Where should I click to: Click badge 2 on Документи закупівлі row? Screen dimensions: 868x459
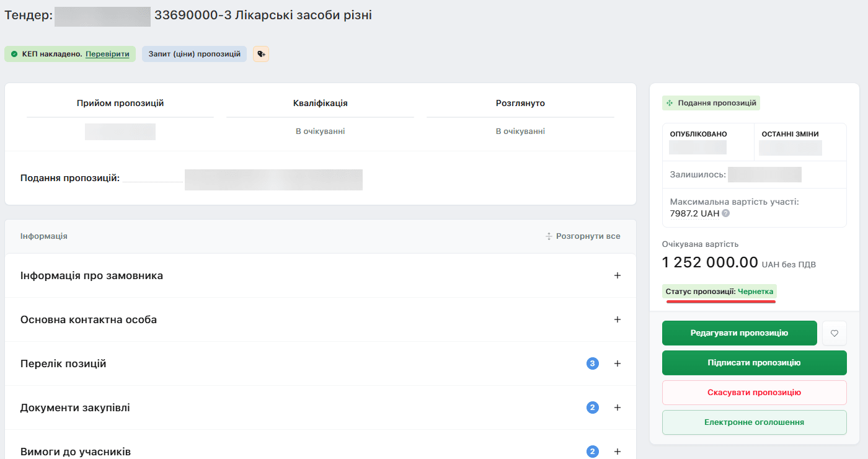click(x=593, y=408)
